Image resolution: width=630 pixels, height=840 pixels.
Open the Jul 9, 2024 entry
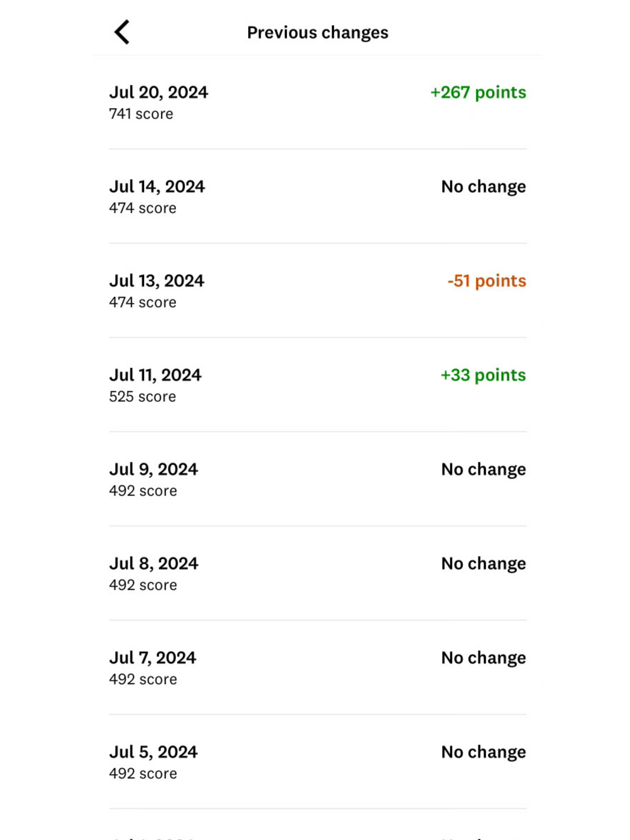point(318,479)
